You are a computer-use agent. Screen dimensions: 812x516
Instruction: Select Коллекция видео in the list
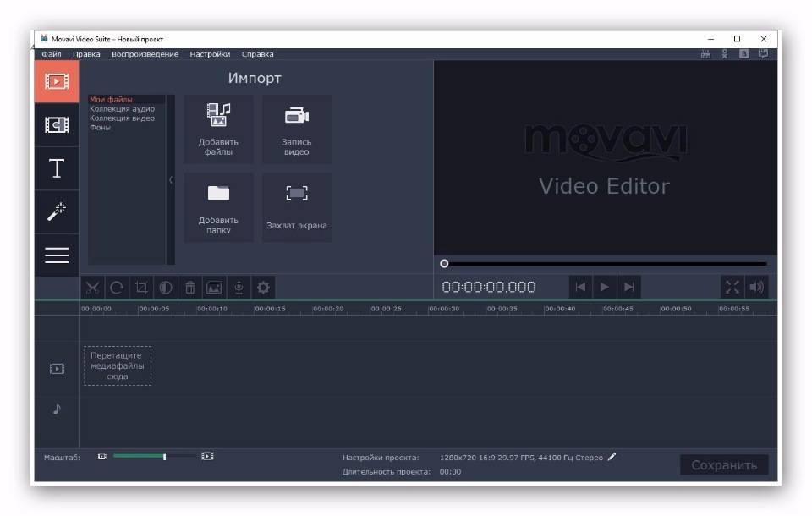122,118
